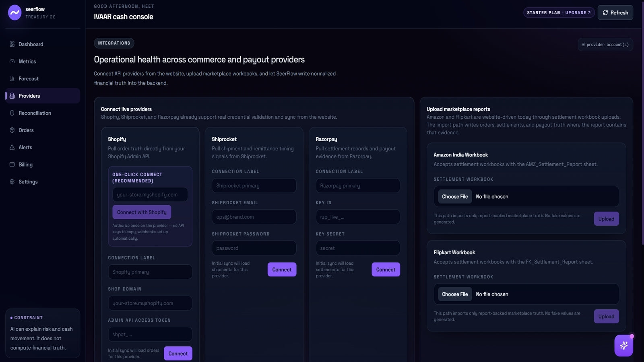Click the Alerts triangle icon
The height and width of the screenshot is (362, 644).
[12, 147]
